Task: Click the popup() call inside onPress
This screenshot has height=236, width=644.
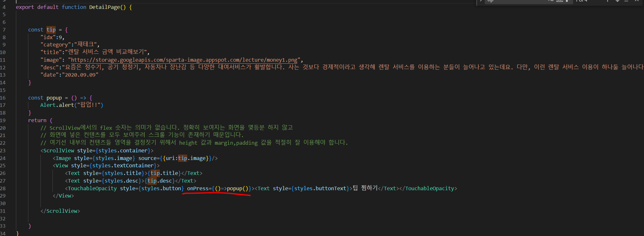Action: point(237,188)
